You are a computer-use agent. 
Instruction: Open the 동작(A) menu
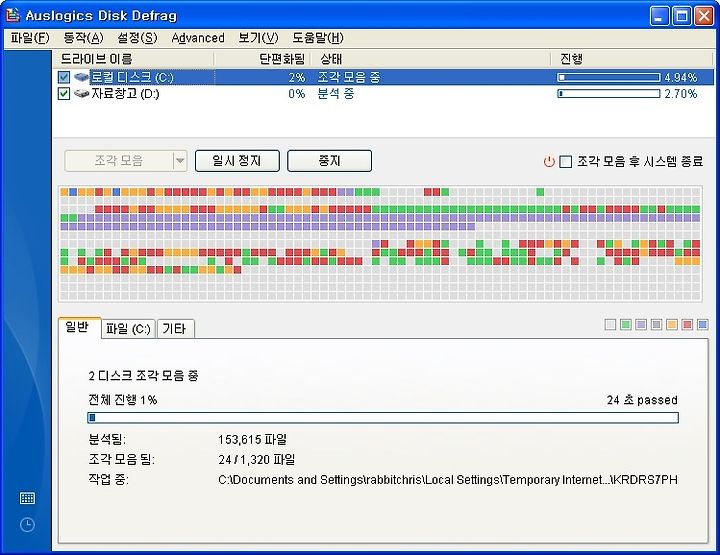click(x=83, y=38)
